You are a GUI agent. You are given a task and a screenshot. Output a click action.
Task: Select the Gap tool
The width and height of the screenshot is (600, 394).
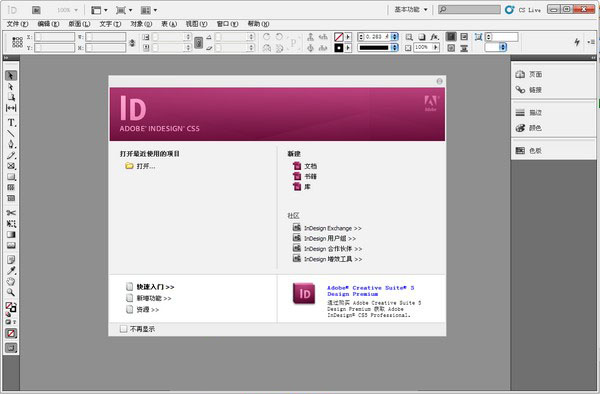(11, 108)
